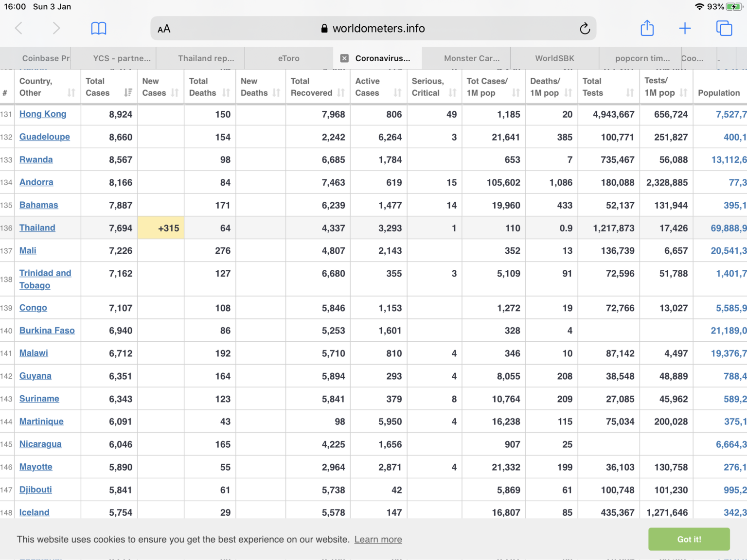This screenshot has width=747, height=560.
Task: Open the Mayotte country link
Action: pyautogui.click(x=36, y=467)
